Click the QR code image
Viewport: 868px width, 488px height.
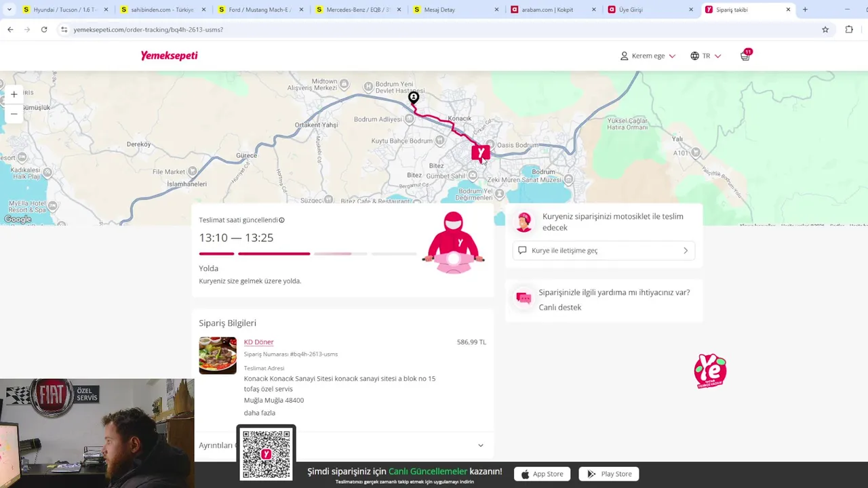(x=267, y=453)
